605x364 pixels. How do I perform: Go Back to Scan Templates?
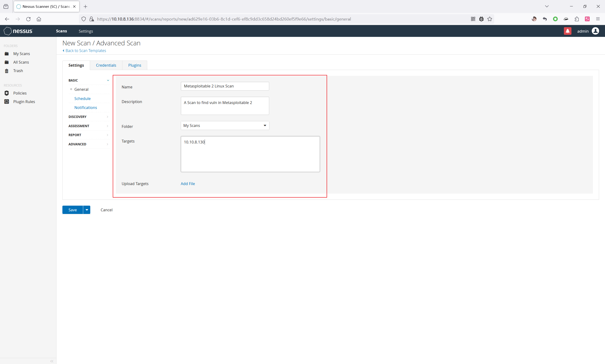tap(84, 51)
